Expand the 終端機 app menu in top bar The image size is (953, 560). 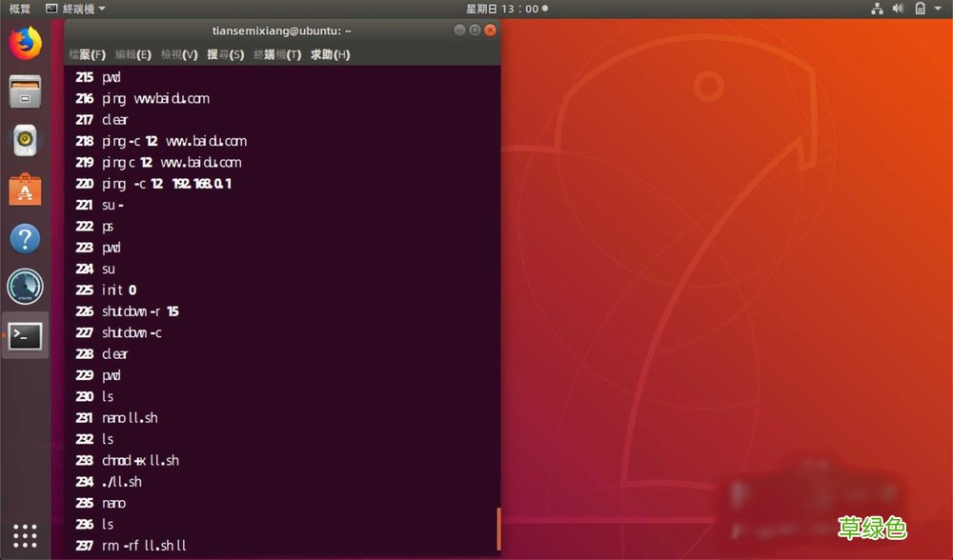(84, 8)
